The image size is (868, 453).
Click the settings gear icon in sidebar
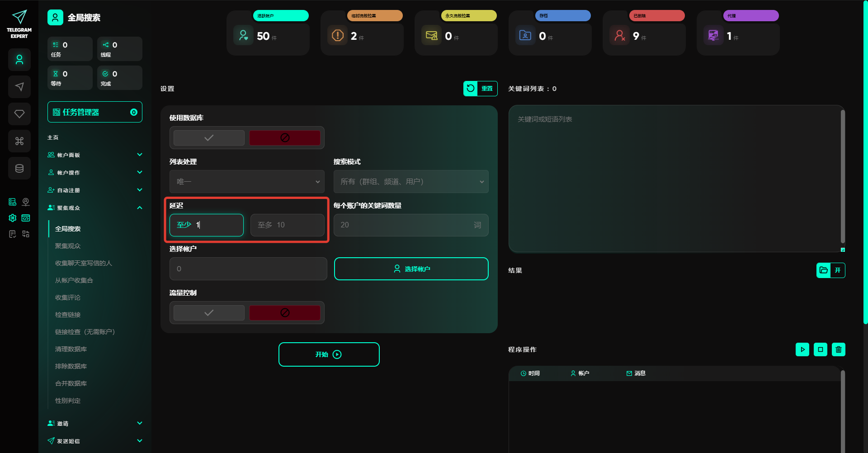13,218
